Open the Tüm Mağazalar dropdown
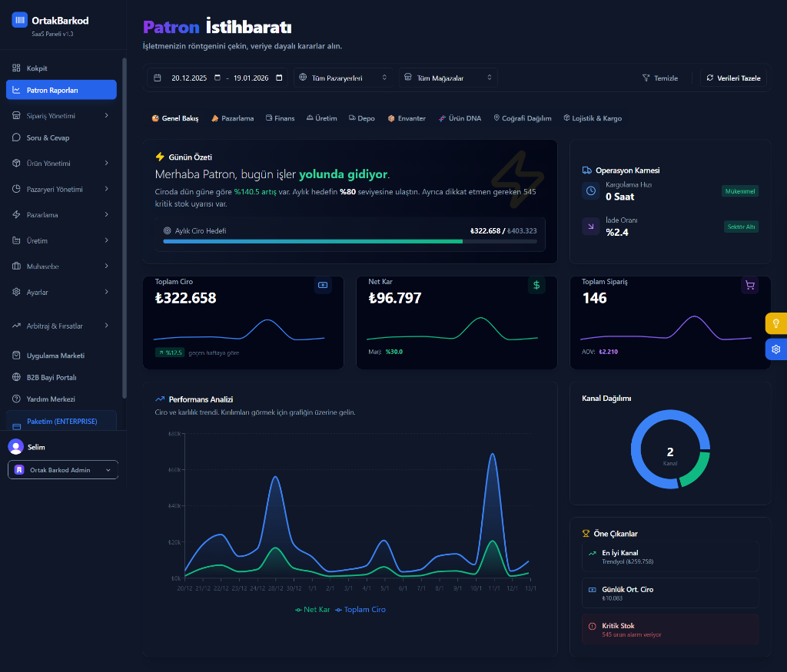Image resolution: width=787 pixels, height=672 pixels. [447, 78]
